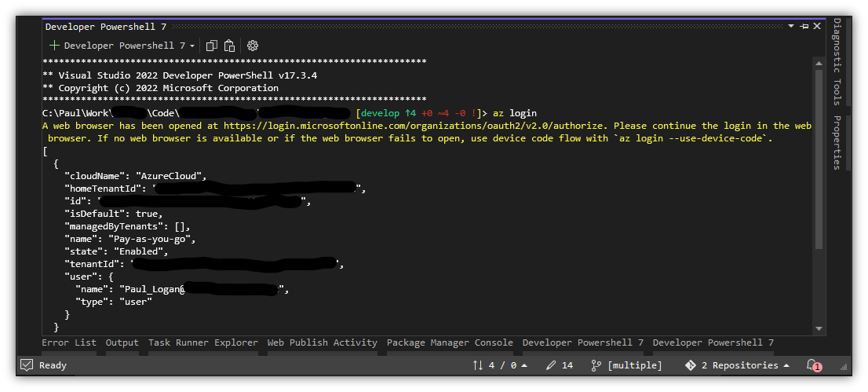Click the "name": "Pay-as-you-go" line
The width and height of the screenshot is (868, 392).
tap(130, 239)
